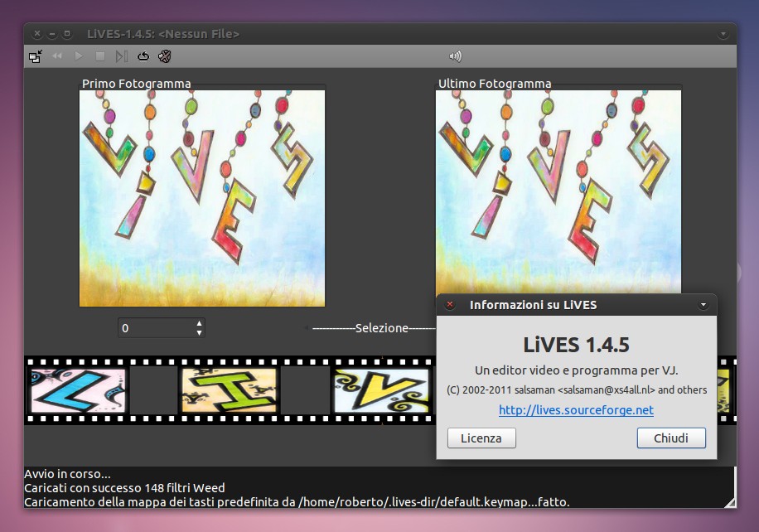Click the stop button in toolbar
759x532 pixels.
tap(100, 56)
